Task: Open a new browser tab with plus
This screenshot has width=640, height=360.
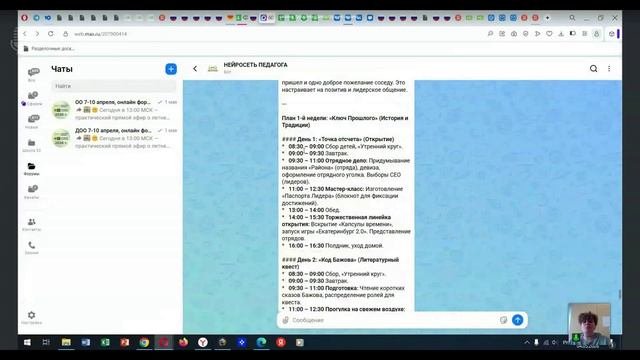Action: click(x=547, y=18)
